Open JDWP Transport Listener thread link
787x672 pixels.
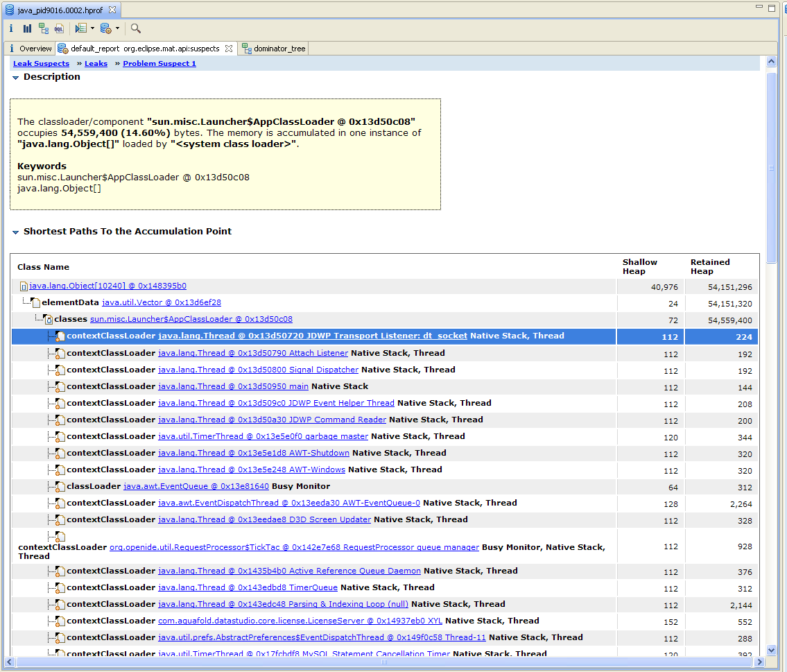click(313, 336)
